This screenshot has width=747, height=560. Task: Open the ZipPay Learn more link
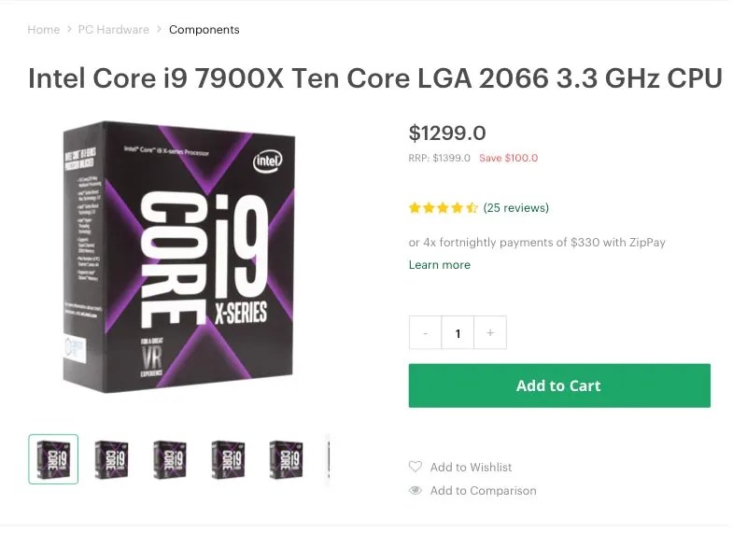point(439,264)
